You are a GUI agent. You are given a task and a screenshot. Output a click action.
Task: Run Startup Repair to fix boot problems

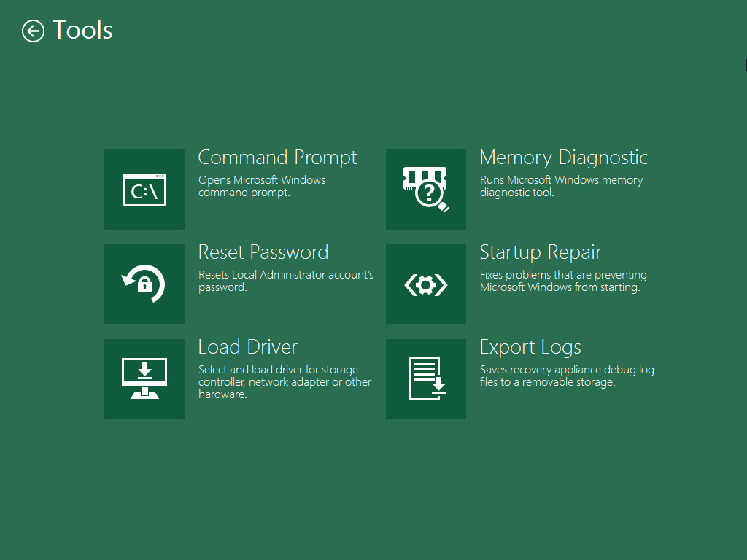(x=541, y=252)
